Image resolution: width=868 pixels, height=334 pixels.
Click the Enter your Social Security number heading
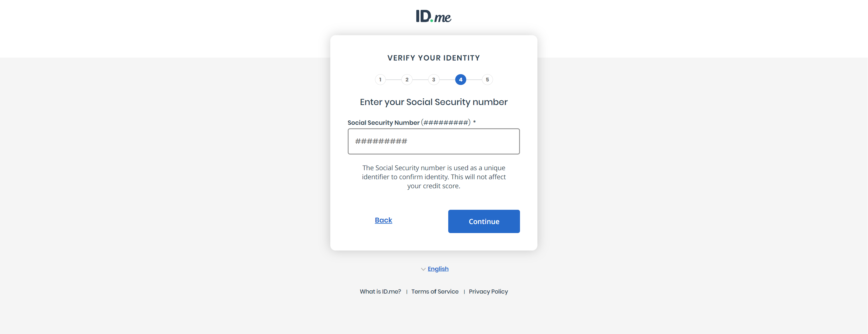point(434,102)
